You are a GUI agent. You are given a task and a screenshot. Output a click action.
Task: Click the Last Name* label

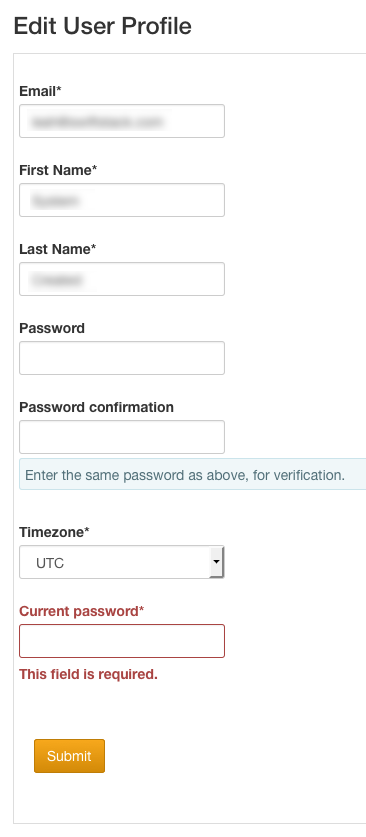pos(58,249)
